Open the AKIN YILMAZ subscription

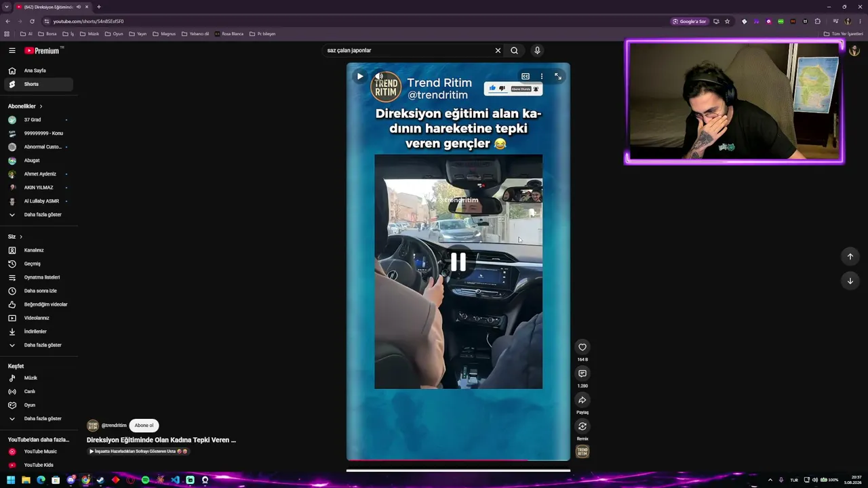[39, 188]
